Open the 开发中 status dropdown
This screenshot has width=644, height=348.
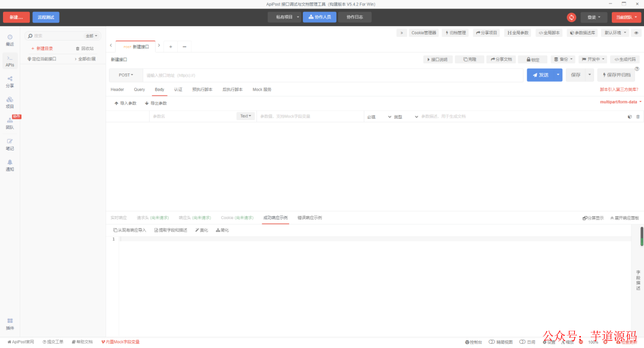coord(593,59)
